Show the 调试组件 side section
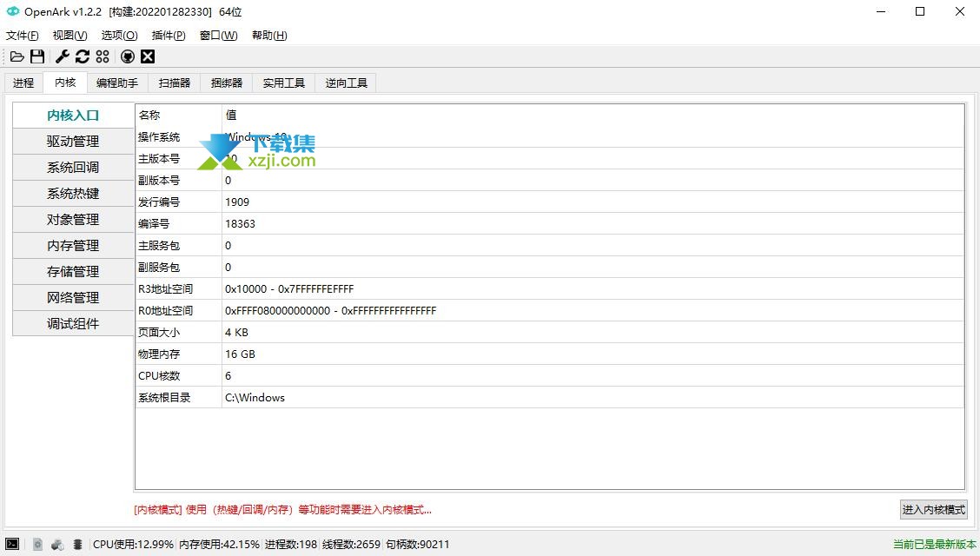 coord(73,323)
